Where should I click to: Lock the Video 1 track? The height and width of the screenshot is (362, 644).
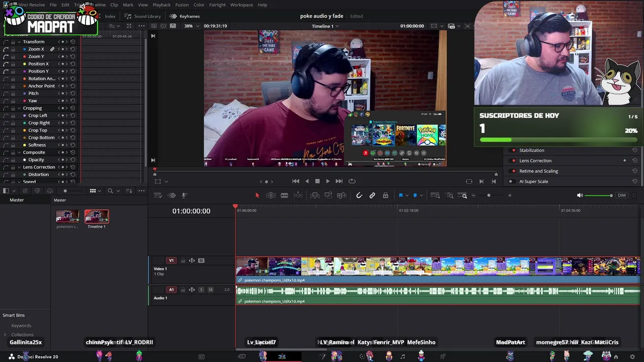[183, 260]
